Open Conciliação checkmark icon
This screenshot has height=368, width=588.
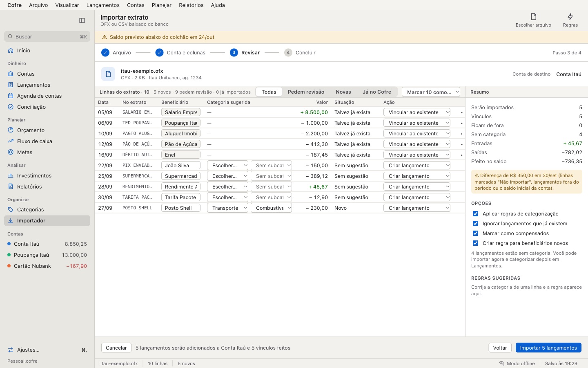pyautogui.click(x=11, y=107)
